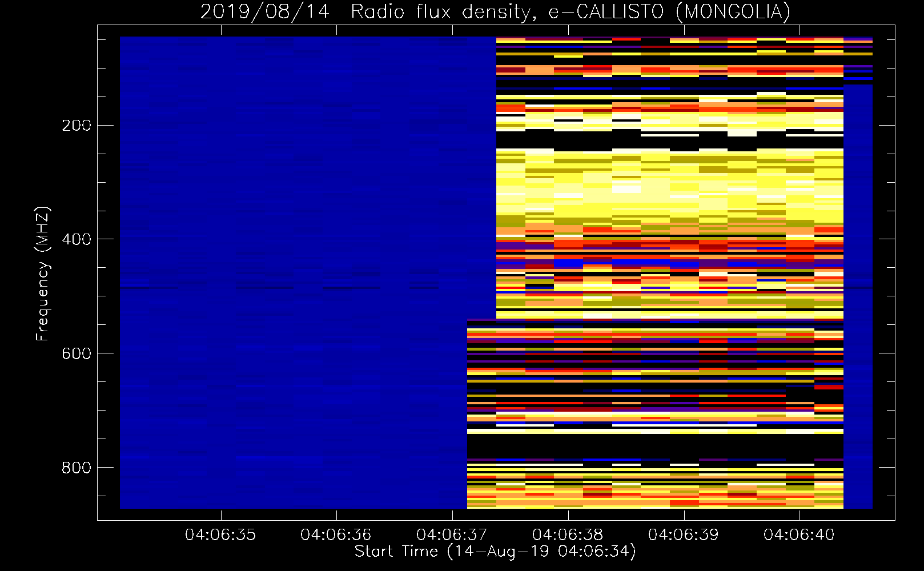Click the 600 frequency tick label
This screenshot has width=924, height=571.
(77, 353)
